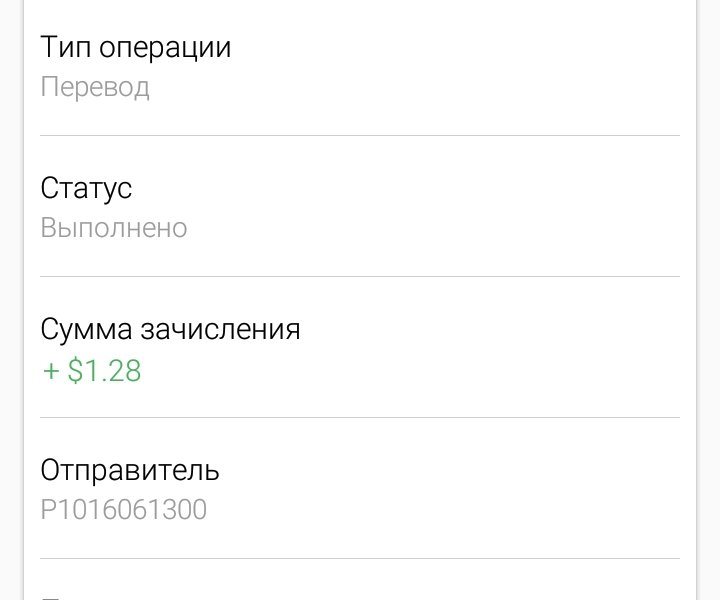720x600 pixels.
Task: Click the "Сумма зачисления" label
Action: point(170,329)
